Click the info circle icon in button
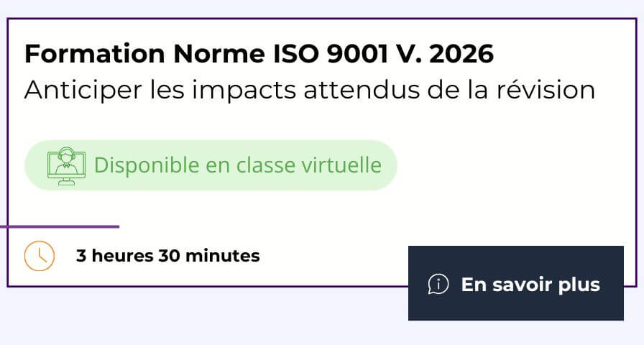Image resolution: width=644 pixels, height=345 pixels. click(x=438, y=284)
